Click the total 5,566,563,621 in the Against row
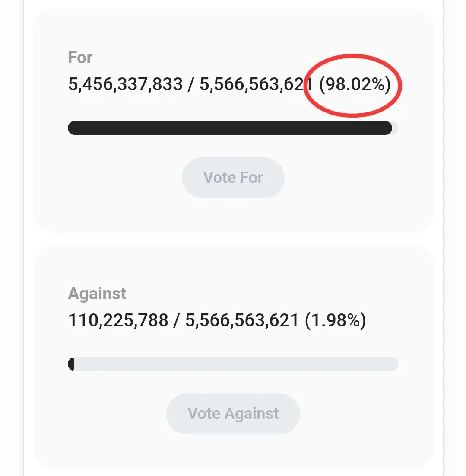This screenshot has height=476, width=466. [242, 320]
